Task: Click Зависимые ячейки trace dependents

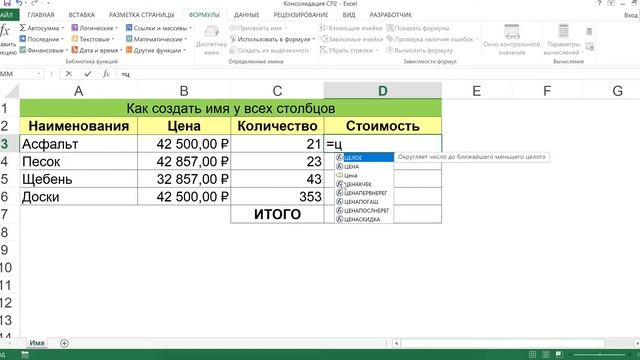Action: (x=351, y=39)
